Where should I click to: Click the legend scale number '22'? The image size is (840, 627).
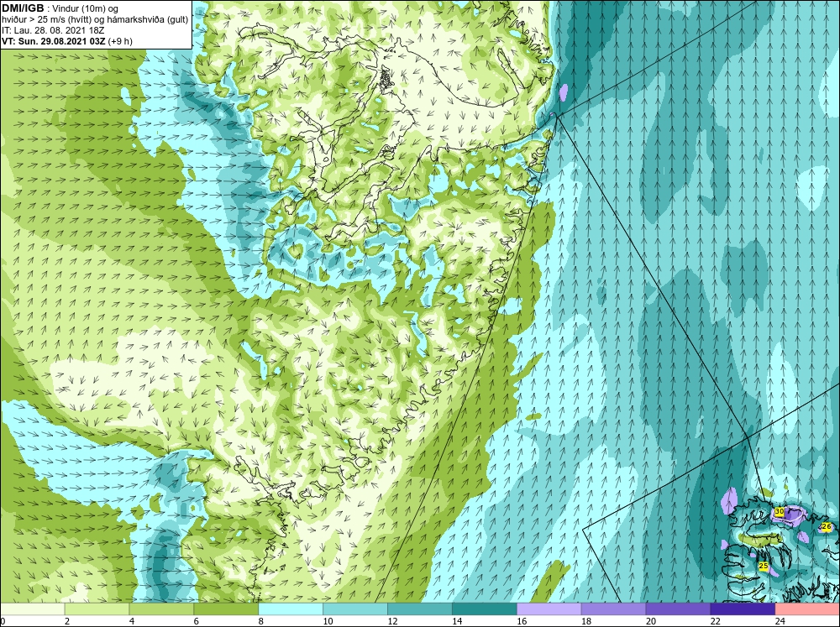715,621
